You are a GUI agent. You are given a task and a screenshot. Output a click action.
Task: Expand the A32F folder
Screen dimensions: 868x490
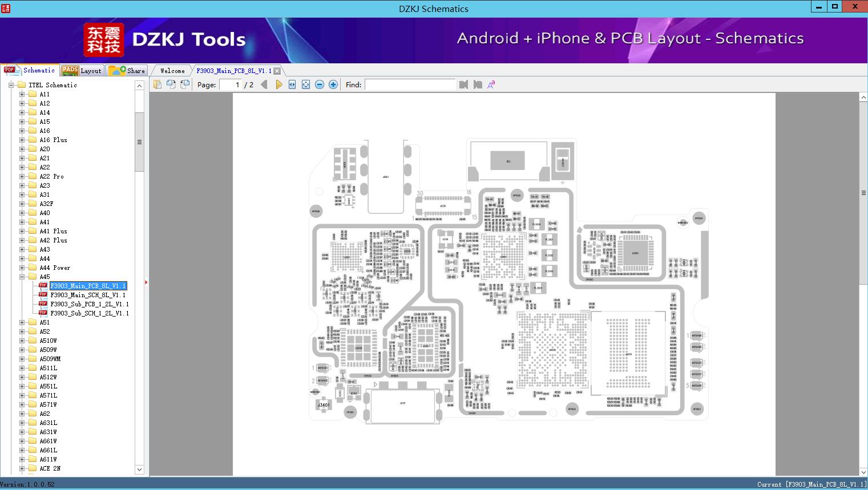[x=22, y=204]
